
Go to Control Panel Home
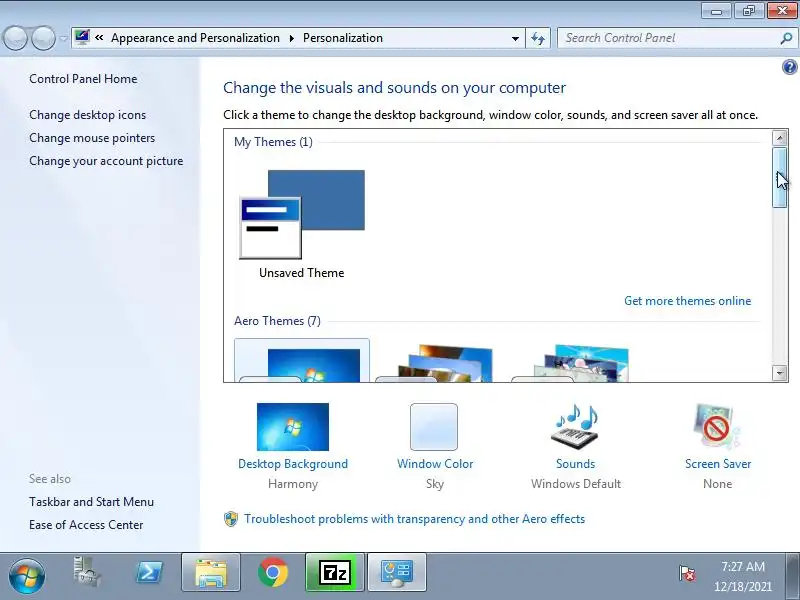tap(83, 79)
